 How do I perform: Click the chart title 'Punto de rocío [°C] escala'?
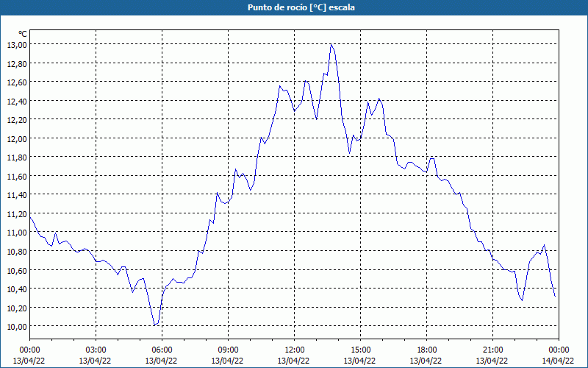coord(301,7)
